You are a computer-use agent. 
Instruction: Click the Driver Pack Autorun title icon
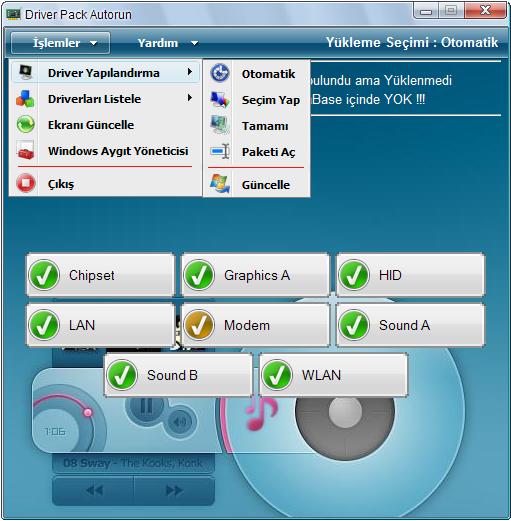13,14
